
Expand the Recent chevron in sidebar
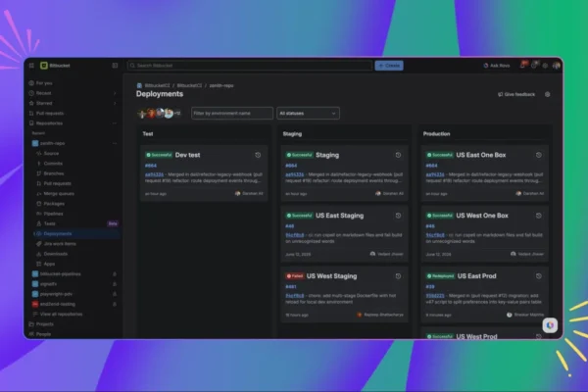[115, 93]
